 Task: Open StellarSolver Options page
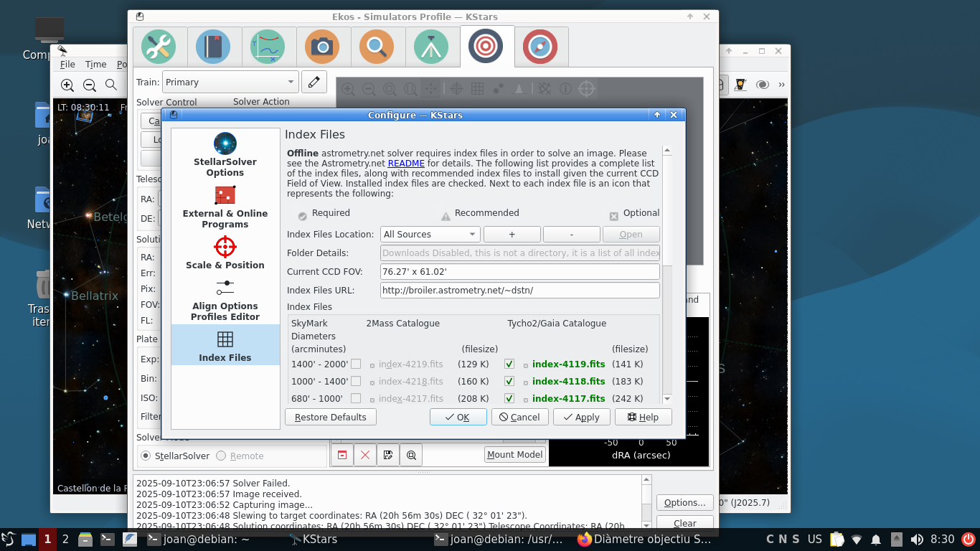(x=225, y=154)
